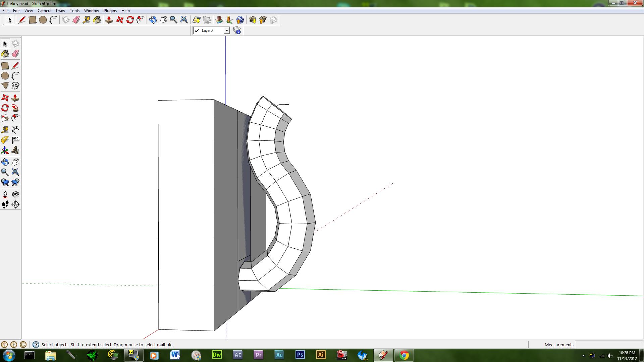This screenshot has width=644, height=362.
Task: Launch Dreamweaver from the taskbar
Action: click(x=217, y=355)
